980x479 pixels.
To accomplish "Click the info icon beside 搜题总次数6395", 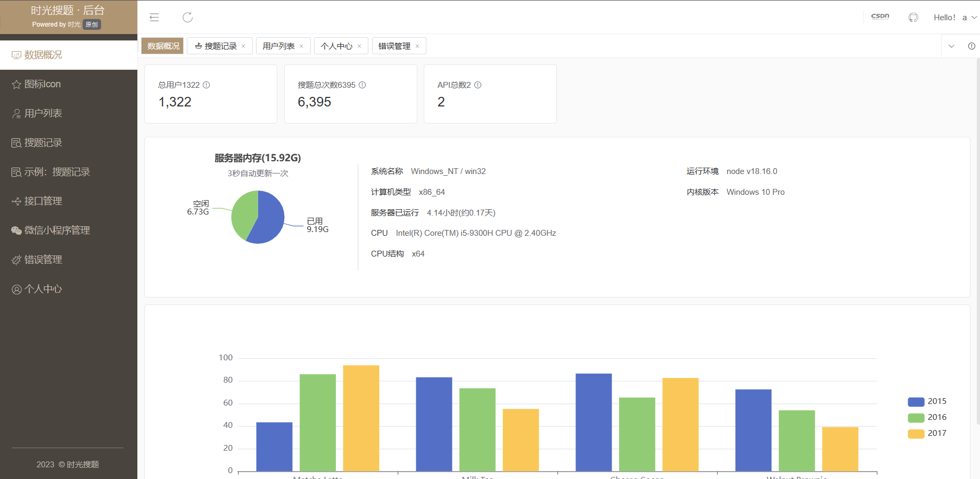I will coord(363,85).
